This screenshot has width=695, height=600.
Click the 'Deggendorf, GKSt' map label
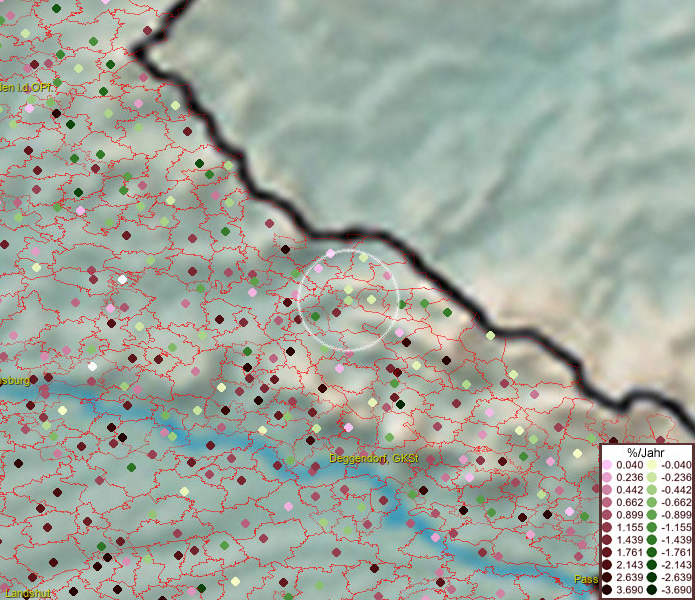tap(374, 458)
